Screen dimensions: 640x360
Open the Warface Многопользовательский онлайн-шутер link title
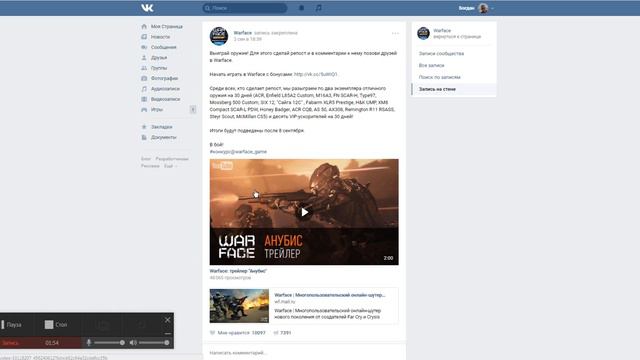pyautogui.click(x=330, y=295)
